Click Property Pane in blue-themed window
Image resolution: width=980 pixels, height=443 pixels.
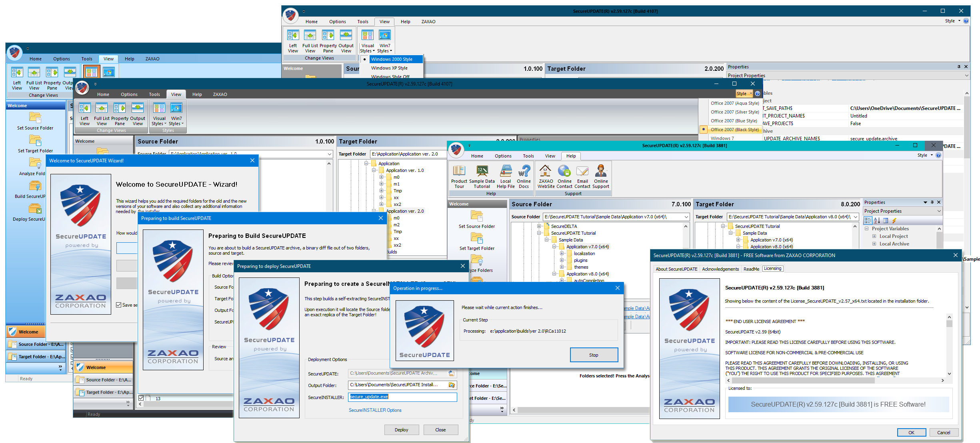(x=52, y=78)
